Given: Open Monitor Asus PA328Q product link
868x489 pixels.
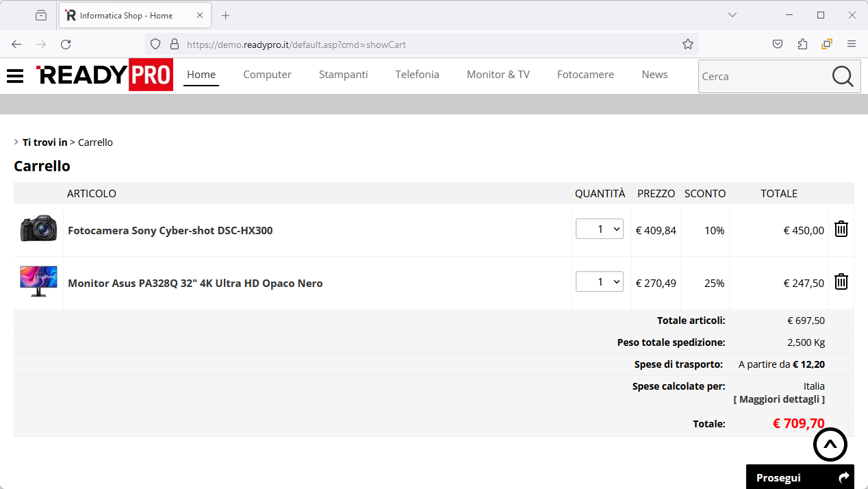Looking at the screenshot, I should click(195, 284).
